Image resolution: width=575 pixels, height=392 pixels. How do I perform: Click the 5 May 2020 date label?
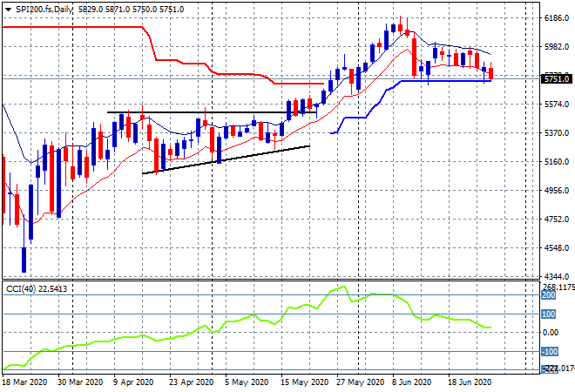coord(247,382)
